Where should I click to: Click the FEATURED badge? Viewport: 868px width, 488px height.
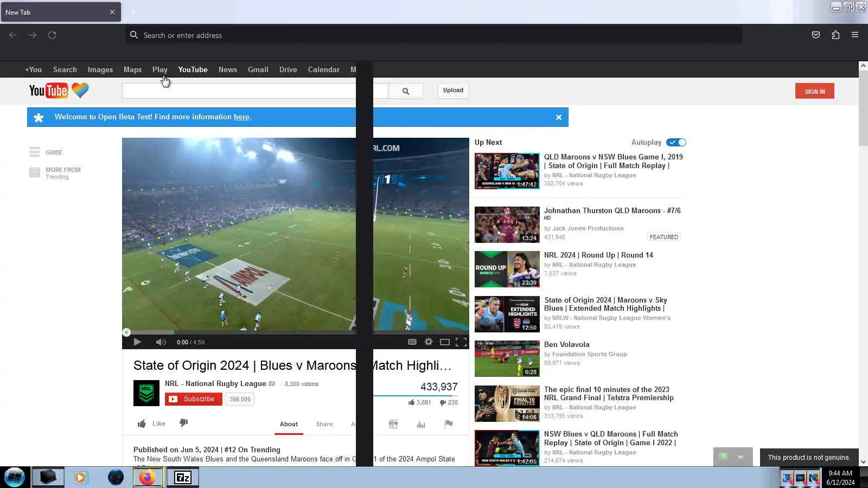663,237
